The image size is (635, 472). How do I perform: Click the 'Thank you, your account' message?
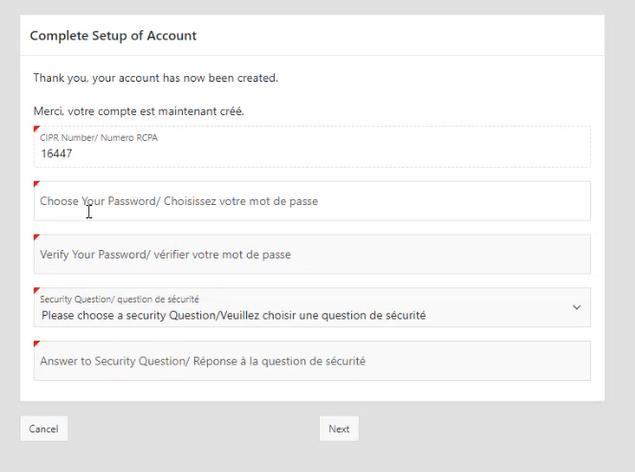coord(156,78)
